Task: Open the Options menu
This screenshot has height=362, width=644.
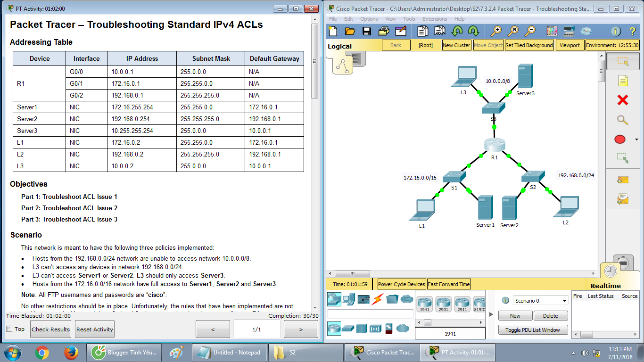Action: point(369,19)
